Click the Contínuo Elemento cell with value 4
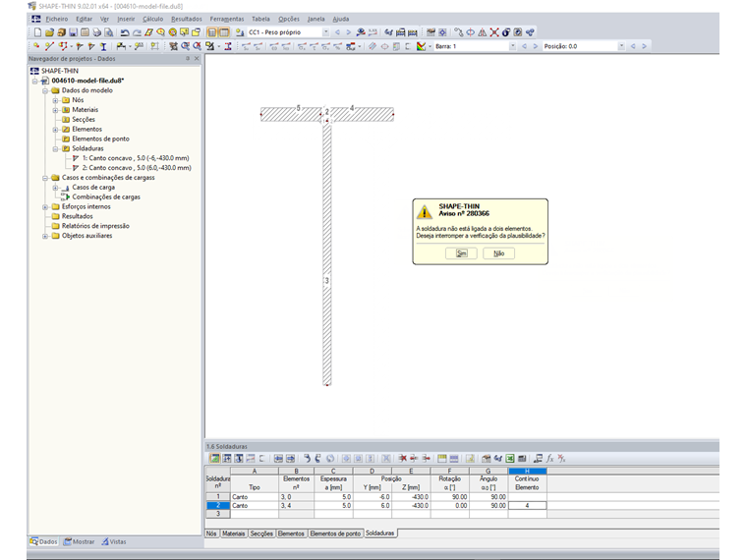747x560 pixels. pyautogui.click(x=528, y=505)
